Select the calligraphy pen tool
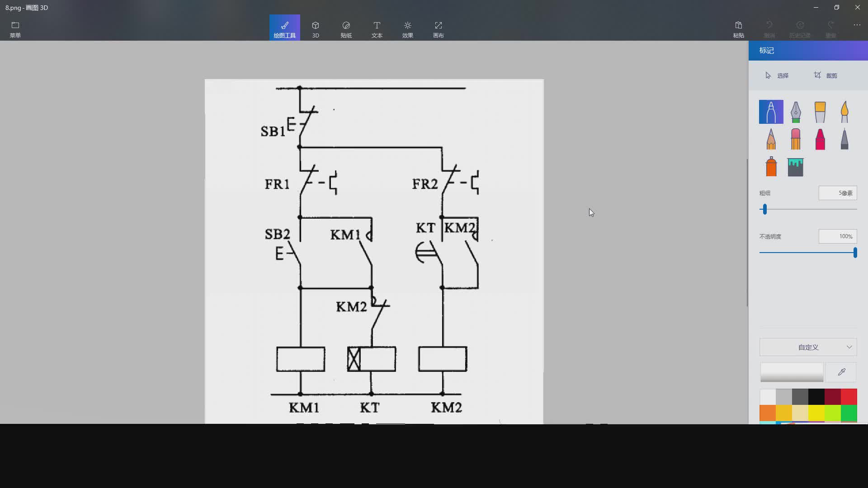 click(x=796, y=112)
